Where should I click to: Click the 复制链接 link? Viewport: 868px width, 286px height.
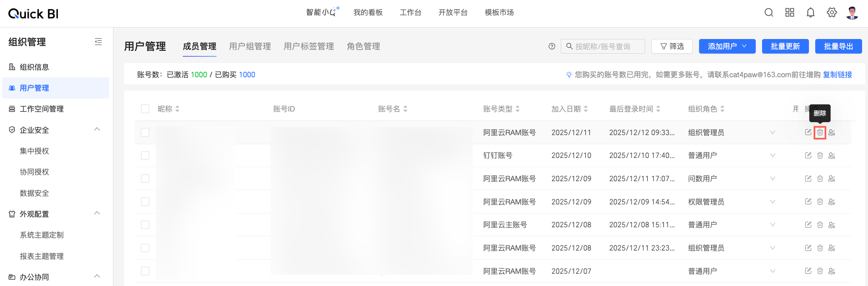point(837,74)
